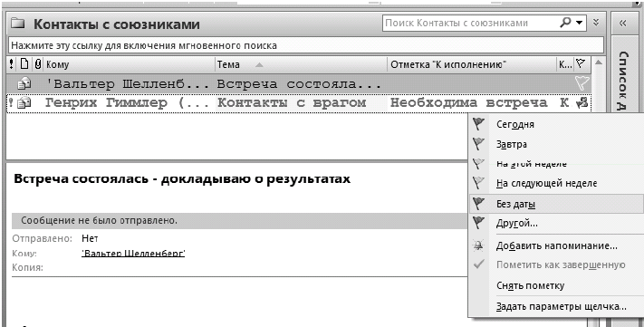This screenshot has height=327, width=644.
Task: Click the Кому sort direction triangle in Тема header
Action: click(x=259, y=65)
